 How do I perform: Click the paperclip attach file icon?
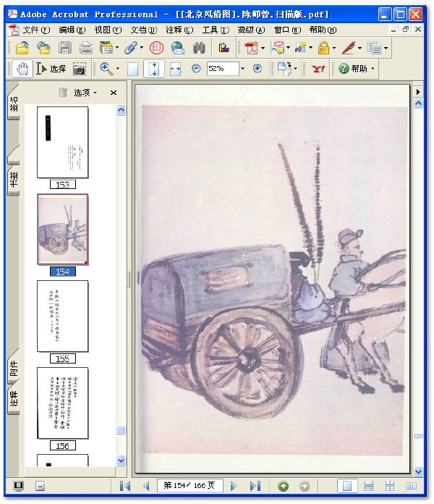tap(130, 48)
